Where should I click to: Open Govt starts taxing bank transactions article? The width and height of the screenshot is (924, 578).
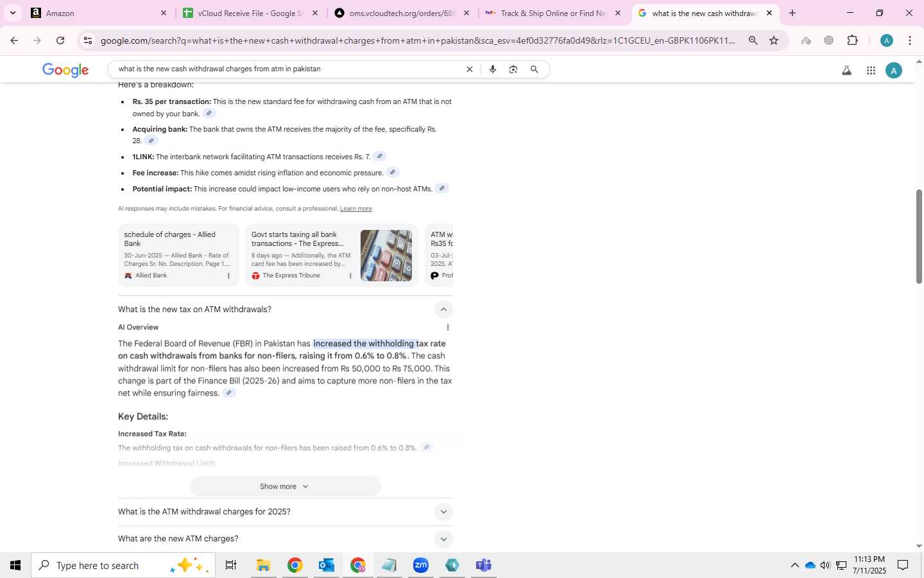coord(298,239)
